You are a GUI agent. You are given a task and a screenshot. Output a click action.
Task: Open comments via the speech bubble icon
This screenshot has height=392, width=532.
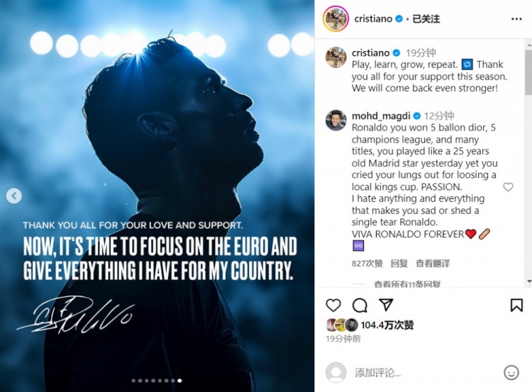pos(360,306)
